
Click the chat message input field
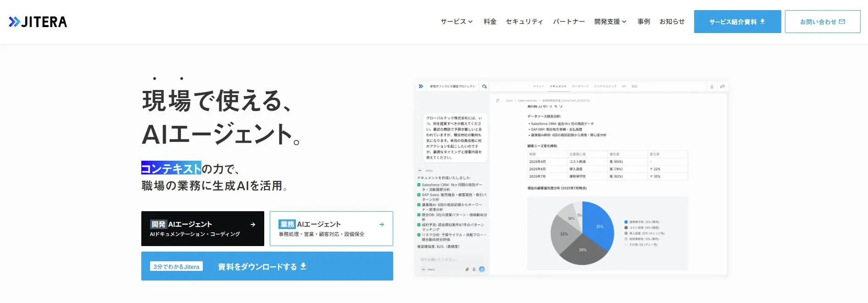pos(452,260)
